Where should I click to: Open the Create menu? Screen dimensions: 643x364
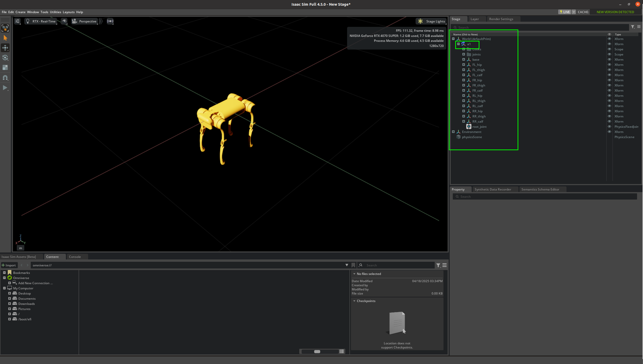[x=20, y=12]
